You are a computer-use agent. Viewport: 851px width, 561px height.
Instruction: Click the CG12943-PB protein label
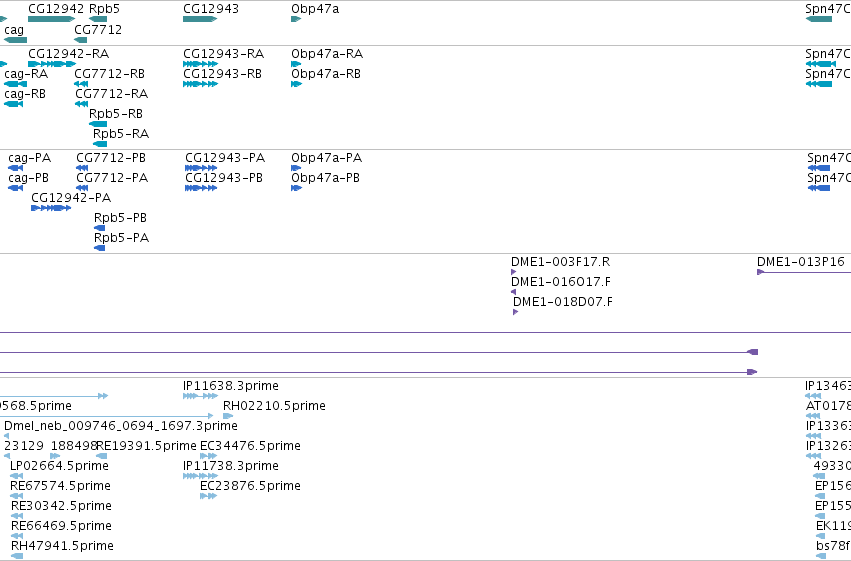[x=224, y=178]
